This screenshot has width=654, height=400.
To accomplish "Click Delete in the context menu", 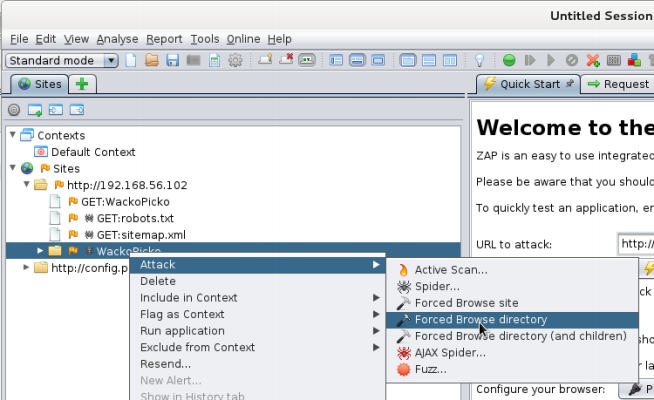I will (x=158, y=281).
